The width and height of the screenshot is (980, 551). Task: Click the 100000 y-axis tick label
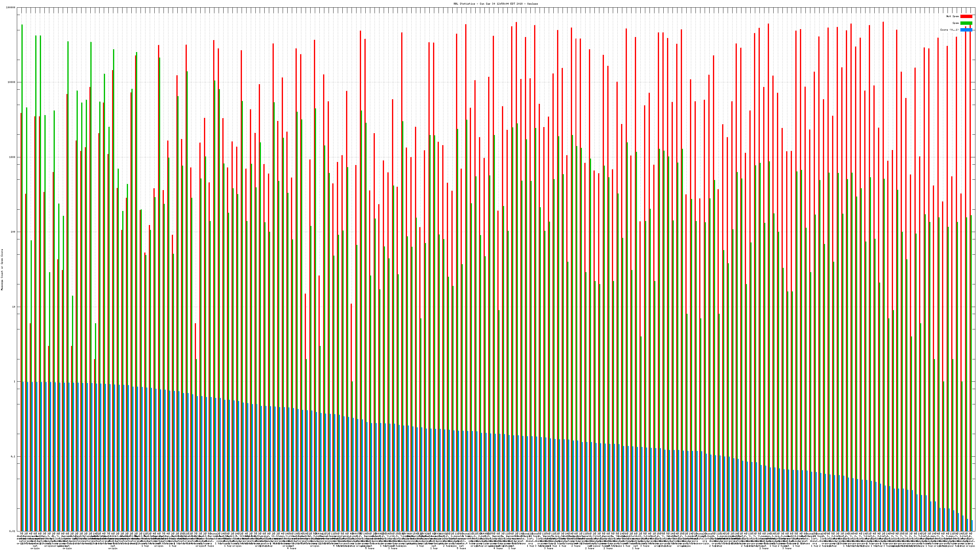pyautogui.click(x=11, y=8)
